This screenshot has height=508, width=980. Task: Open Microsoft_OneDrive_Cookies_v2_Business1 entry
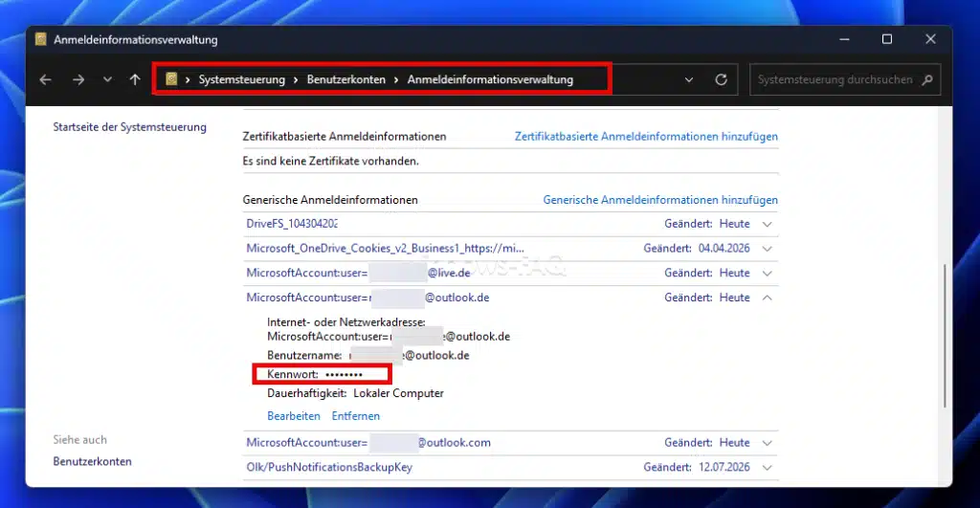click(x=385, y=248)
